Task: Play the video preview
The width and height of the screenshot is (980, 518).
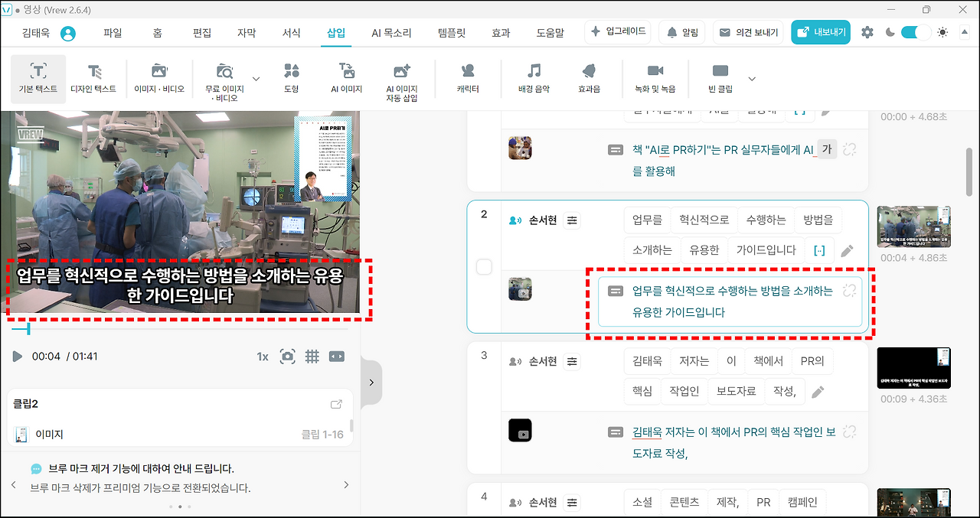Action: pos(17,357)
